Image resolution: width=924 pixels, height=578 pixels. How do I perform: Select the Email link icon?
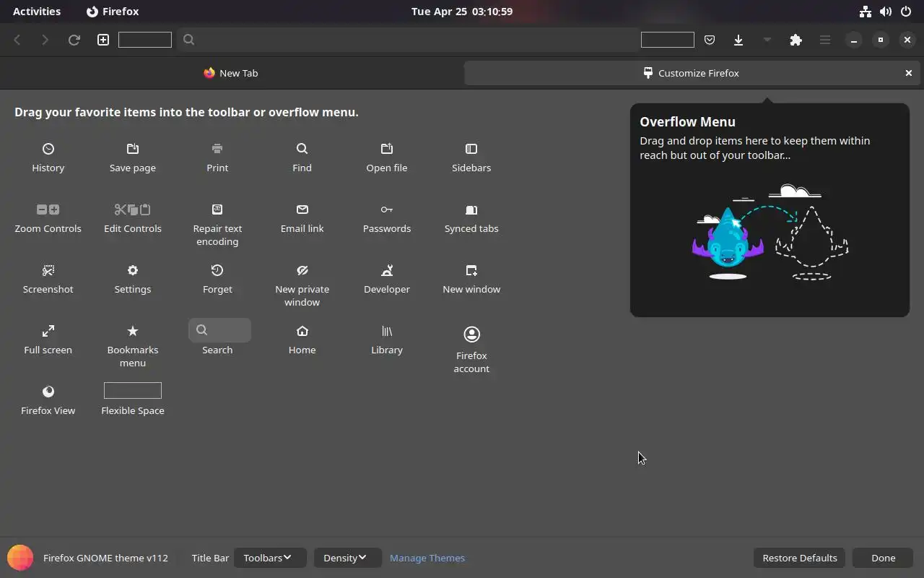pyautogui.click(x=302, y=210)
